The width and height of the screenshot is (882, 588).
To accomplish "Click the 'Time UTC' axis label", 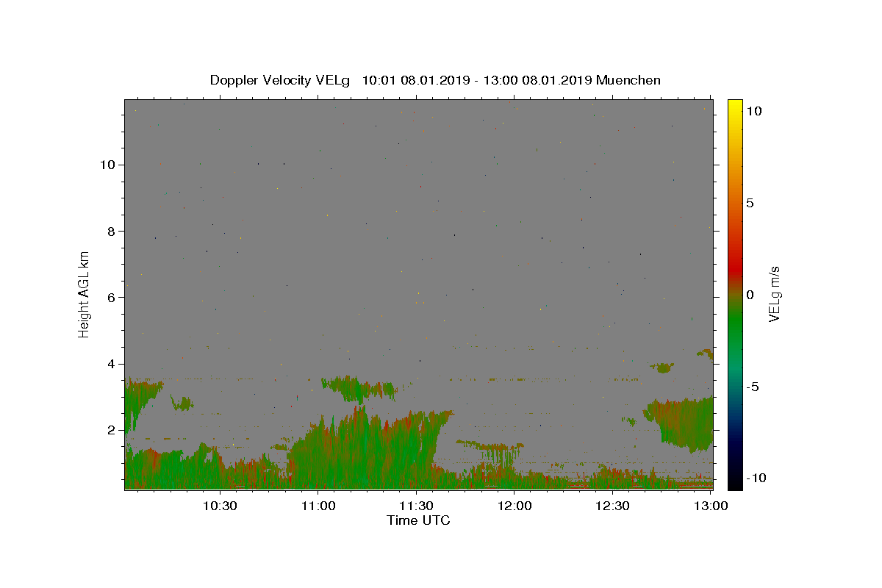I will click(x=418, y=520).
